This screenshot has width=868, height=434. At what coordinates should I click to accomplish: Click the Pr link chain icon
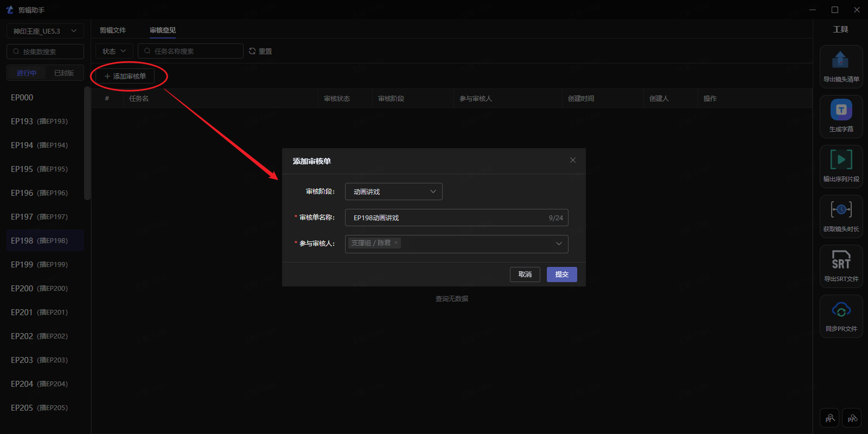[x=852, y=418]
